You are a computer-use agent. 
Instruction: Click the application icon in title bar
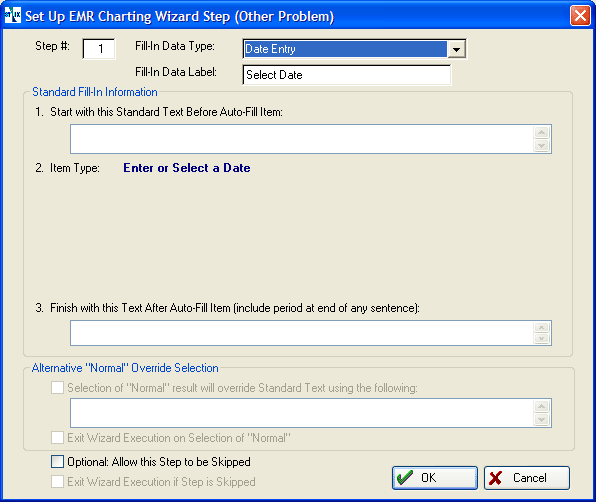pyautogui.click(x=13, y=15)
